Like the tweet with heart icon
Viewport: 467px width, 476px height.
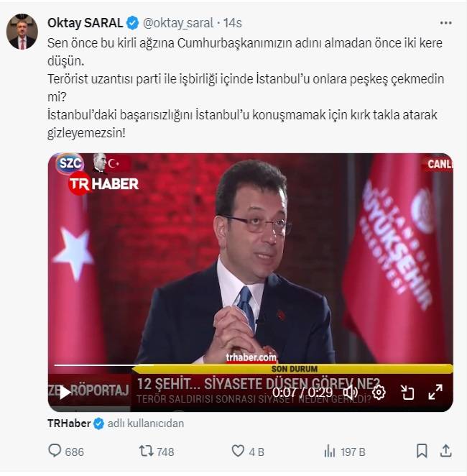click(x=238, y=451)
